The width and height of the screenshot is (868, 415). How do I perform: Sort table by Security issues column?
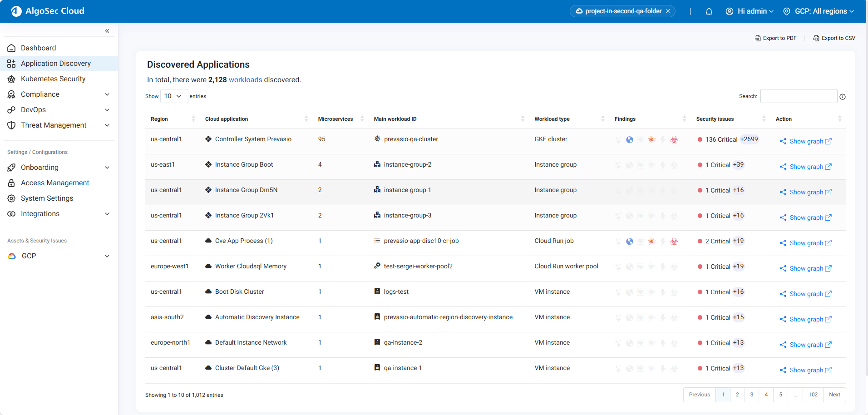coord(715,119)
